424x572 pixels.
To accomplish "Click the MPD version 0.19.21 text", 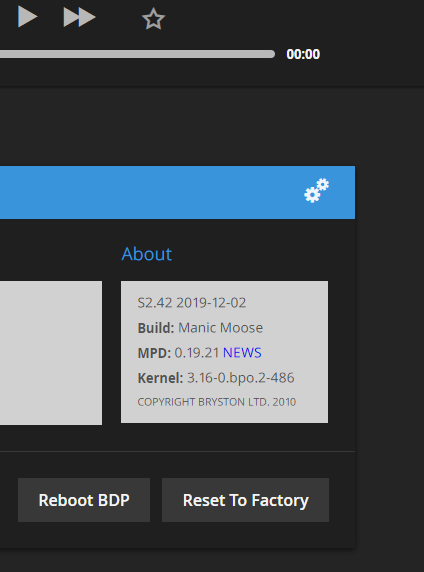I will (x=197, y=353).
